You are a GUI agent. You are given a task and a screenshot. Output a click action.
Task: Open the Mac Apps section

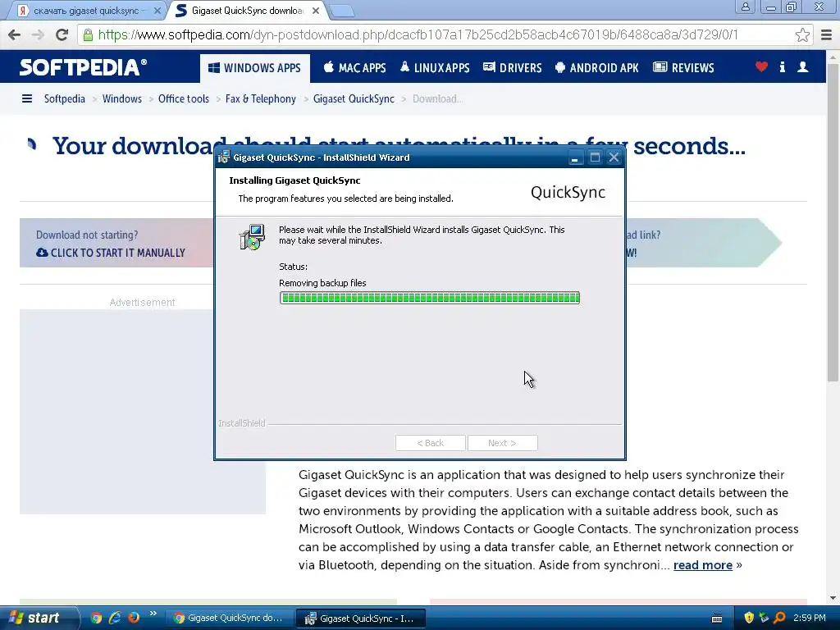click(354, 68)
